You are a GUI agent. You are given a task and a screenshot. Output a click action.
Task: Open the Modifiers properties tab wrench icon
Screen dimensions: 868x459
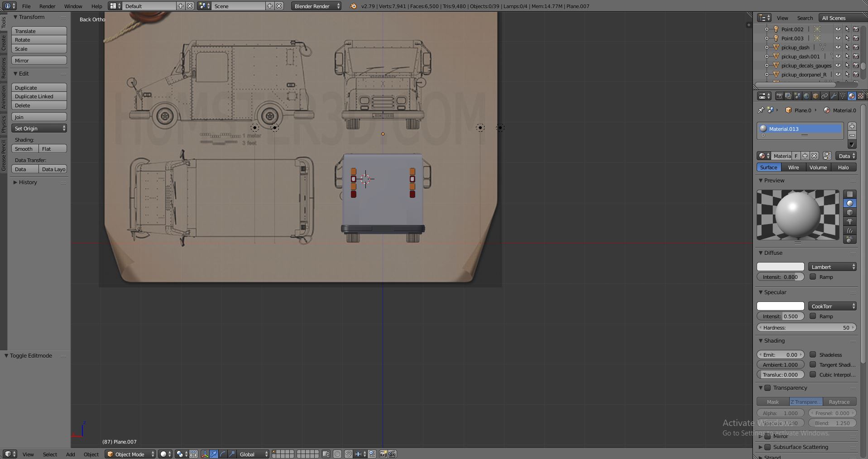(x=834, y=96)
